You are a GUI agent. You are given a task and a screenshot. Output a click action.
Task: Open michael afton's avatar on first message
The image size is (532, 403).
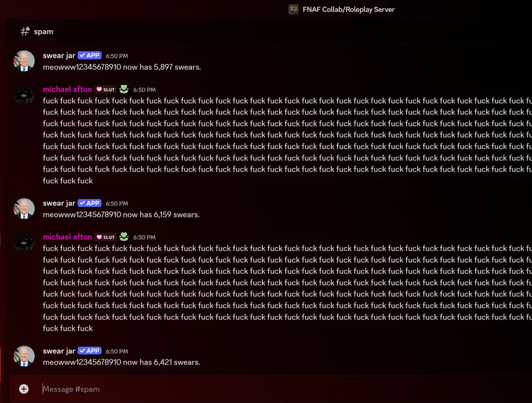[x=24, y=95]
